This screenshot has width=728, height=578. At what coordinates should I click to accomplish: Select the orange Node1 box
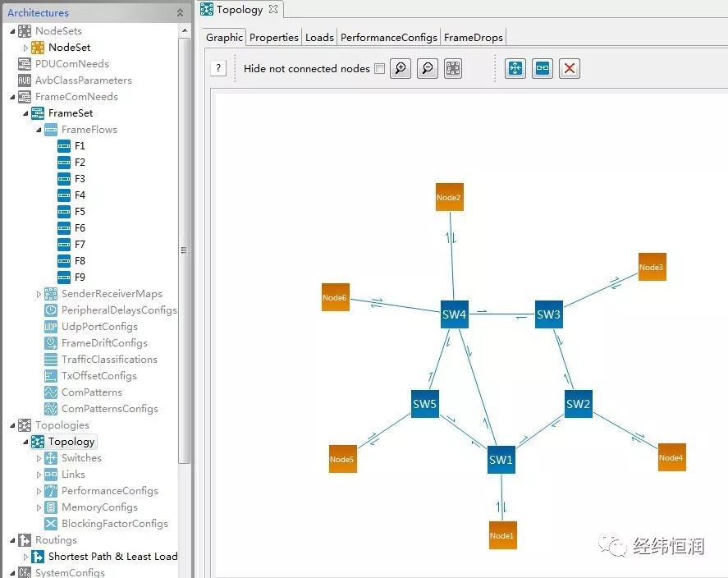[503, 535]
